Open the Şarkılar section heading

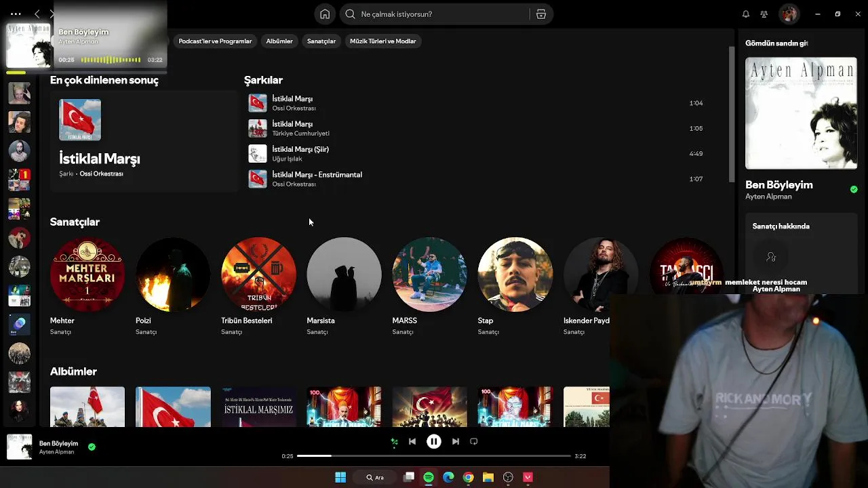coord(263,80)
